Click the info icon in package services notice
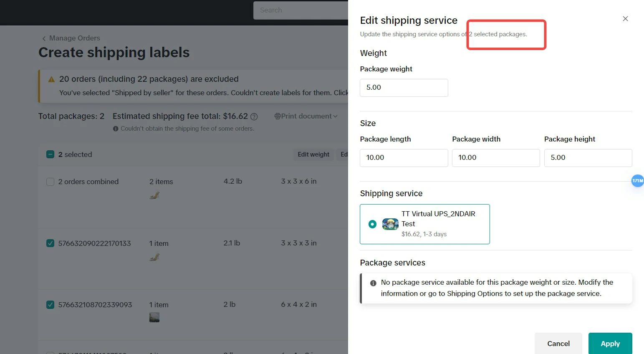 pyautogui.click(x=373, y=283)
